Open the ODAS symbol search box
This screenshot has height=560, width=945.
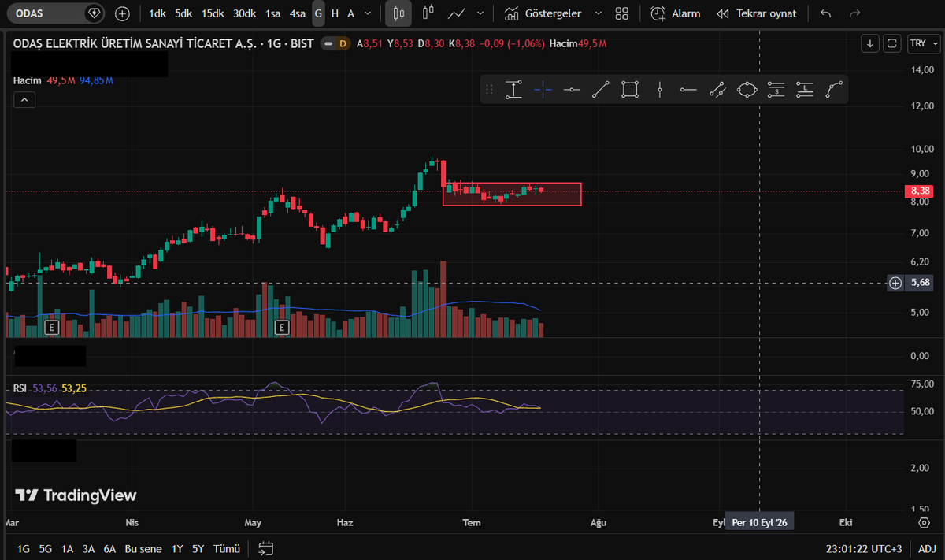point(57,13)
